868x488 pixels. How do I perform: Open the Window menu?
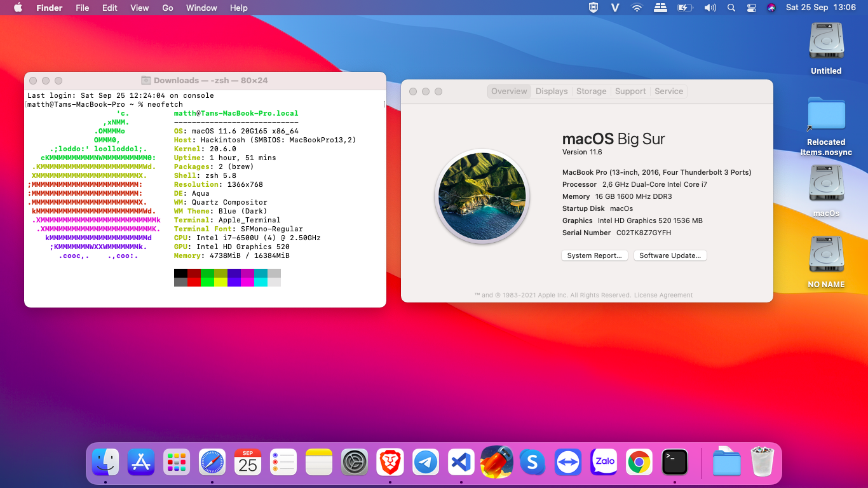point(201,8)
